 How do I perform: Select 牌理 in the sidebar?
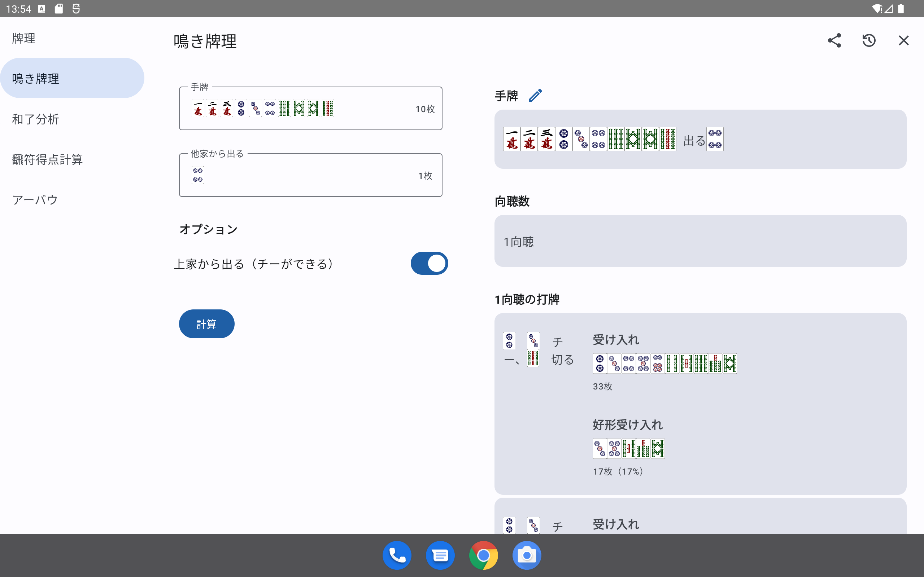(x=24, y=38)
